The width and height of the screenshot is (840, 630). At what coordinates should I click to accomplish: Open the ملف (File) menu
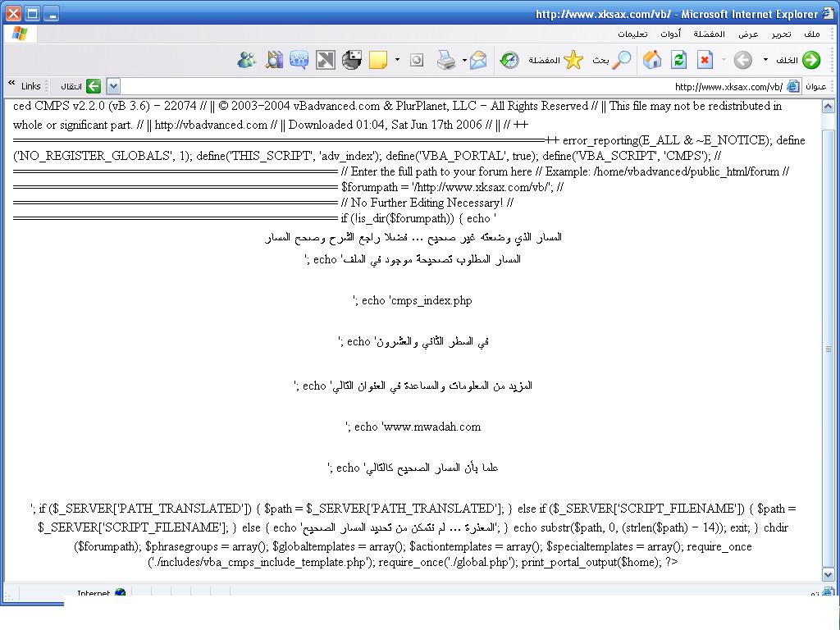click(x=811, y=34)
